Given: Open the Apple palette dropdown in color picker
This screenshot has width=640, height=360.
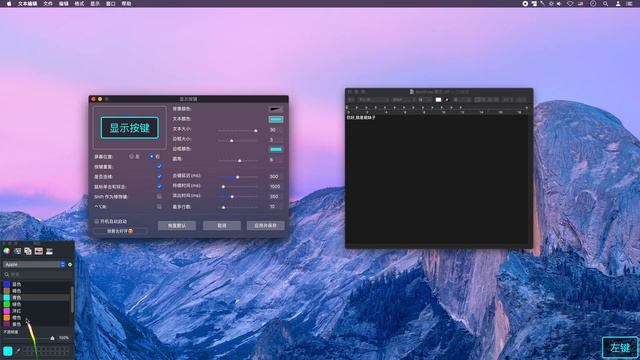Looking at the screenshot, I should (x=34, y=264).
